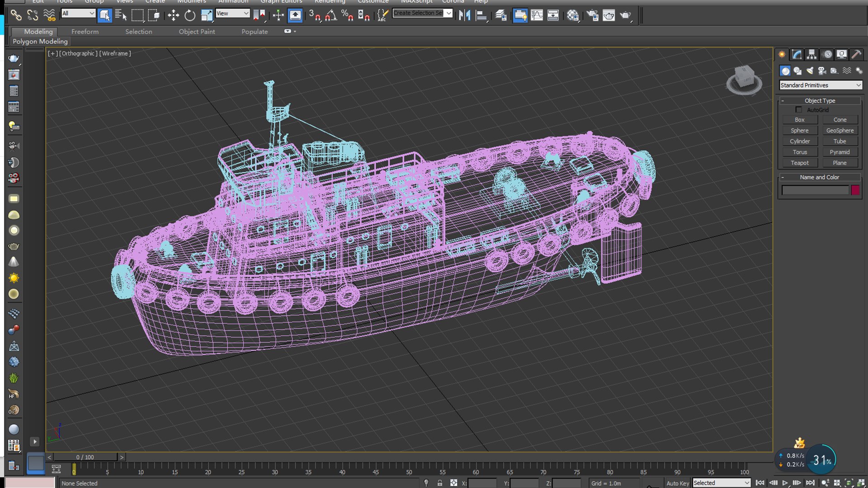Open the All selection filter dropdown
The height and width of the screenshot is (488, 868).
tap(78, 13)
